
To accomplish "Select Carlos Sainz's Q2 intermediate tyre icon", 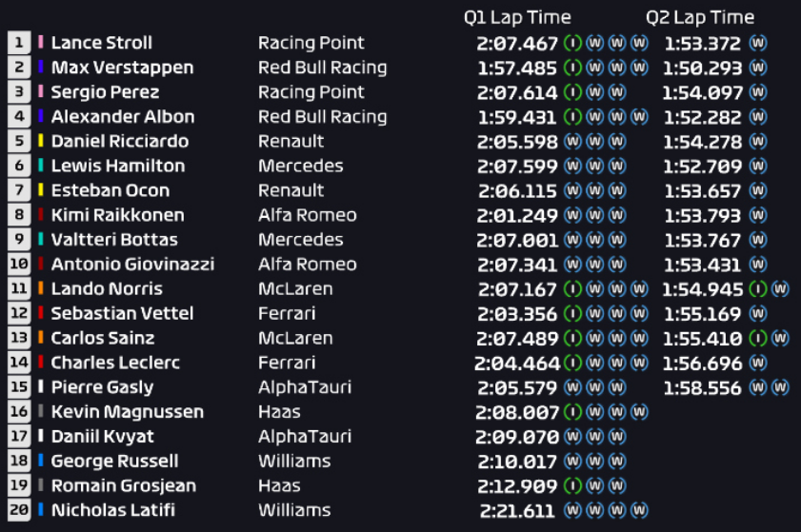I will [758, 338].
